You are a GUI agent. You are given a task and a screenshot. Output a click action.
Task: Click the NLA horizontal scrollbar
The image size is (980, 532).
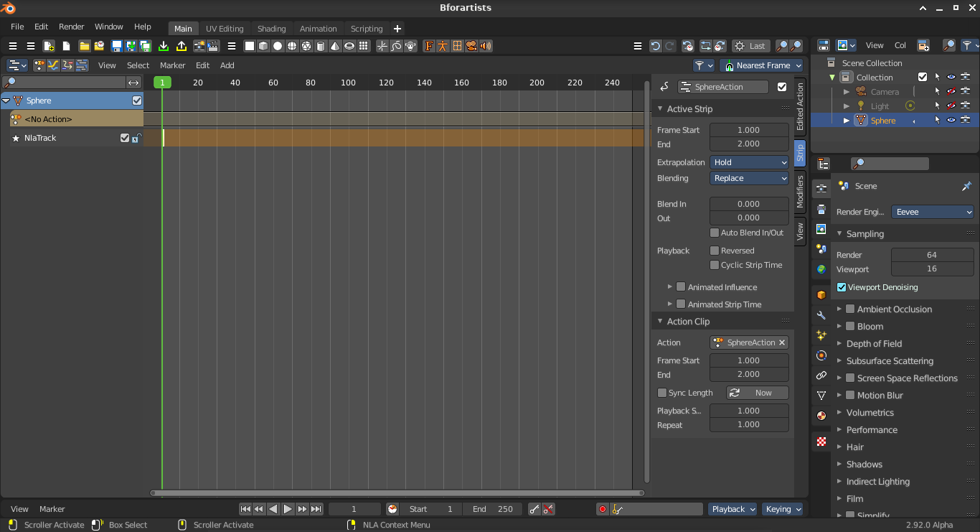click(397, 493)
